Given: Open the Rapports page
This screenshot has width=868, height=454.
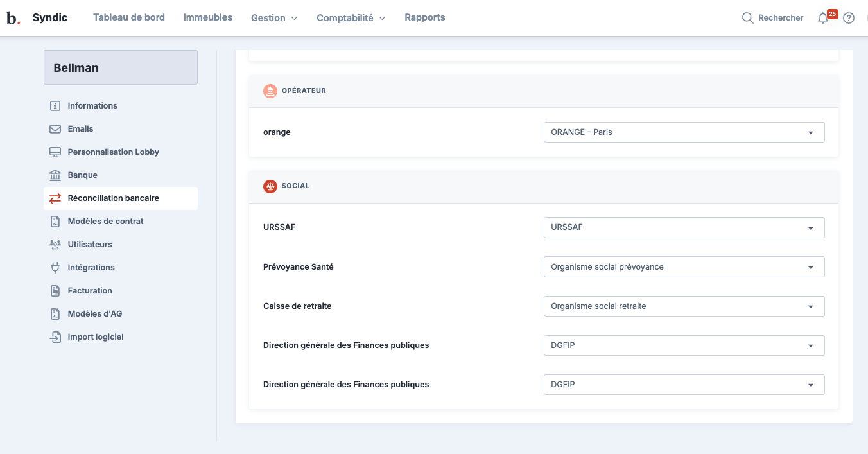Looking at the screenshot, I should [424, 17].
